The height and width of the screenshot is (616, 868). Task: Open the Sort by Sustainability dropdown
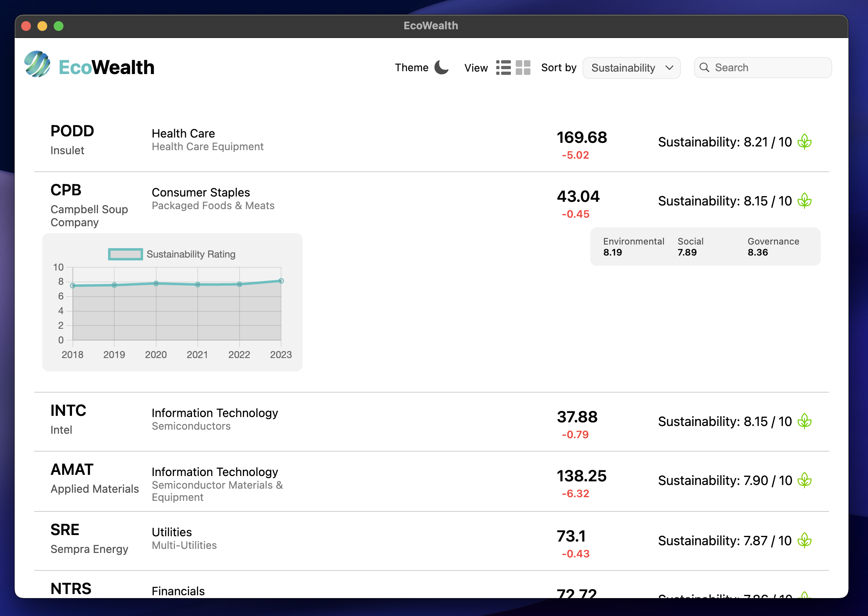click(x=631, y=68)
